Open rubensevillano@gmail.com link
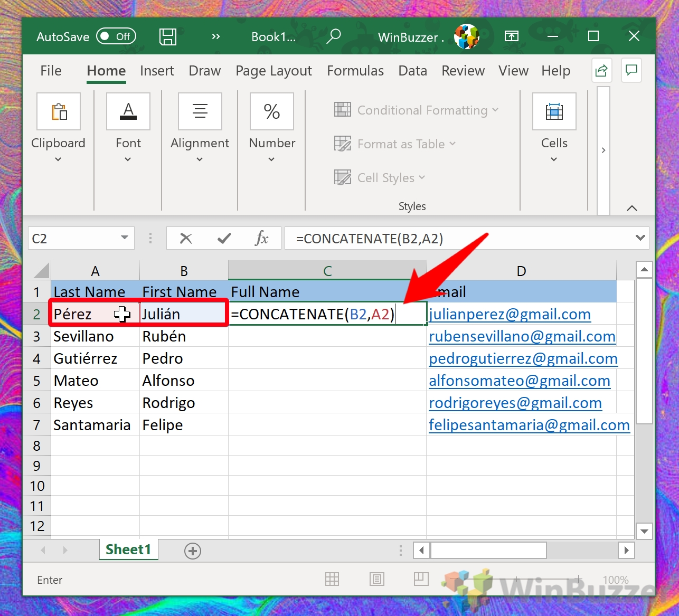 (522, 336)
